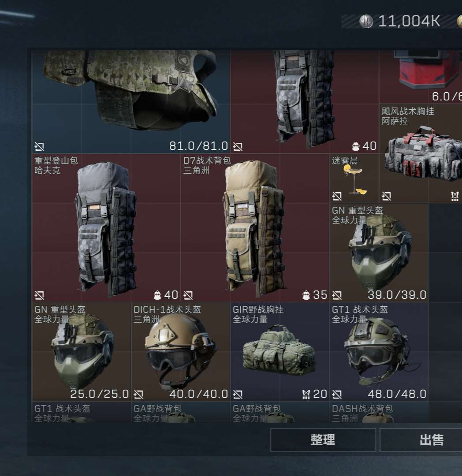462x476 pixels.
Task: Click the bound icon on GT1 战术头盔
Action: (x=337, y=394)
